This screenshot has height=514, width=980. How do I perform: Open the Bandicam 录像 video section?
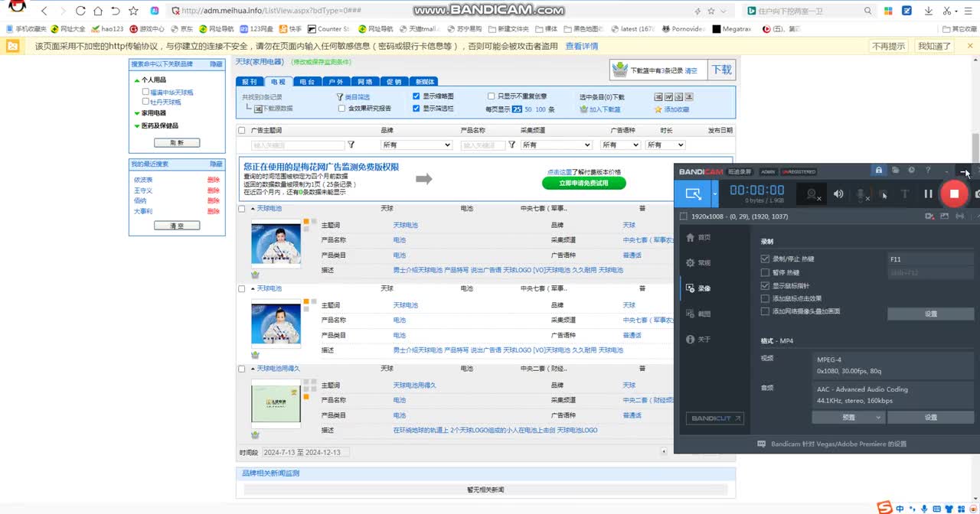(698, 288)
